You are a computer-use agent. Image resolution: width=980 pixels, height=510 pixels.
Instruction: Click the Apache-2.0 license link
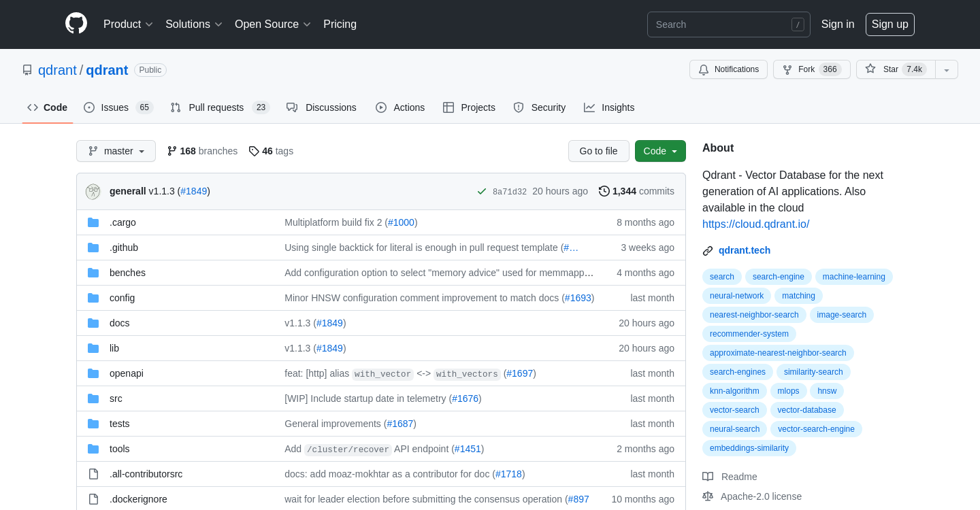[x=761, y=496]
